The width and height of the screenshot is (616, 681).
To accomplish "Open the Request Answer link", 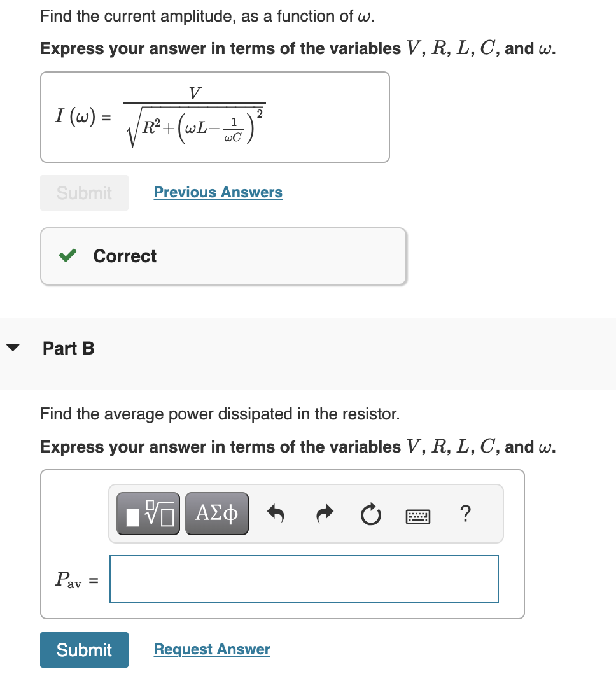I will pyautogui.click(x=211, y=649).
